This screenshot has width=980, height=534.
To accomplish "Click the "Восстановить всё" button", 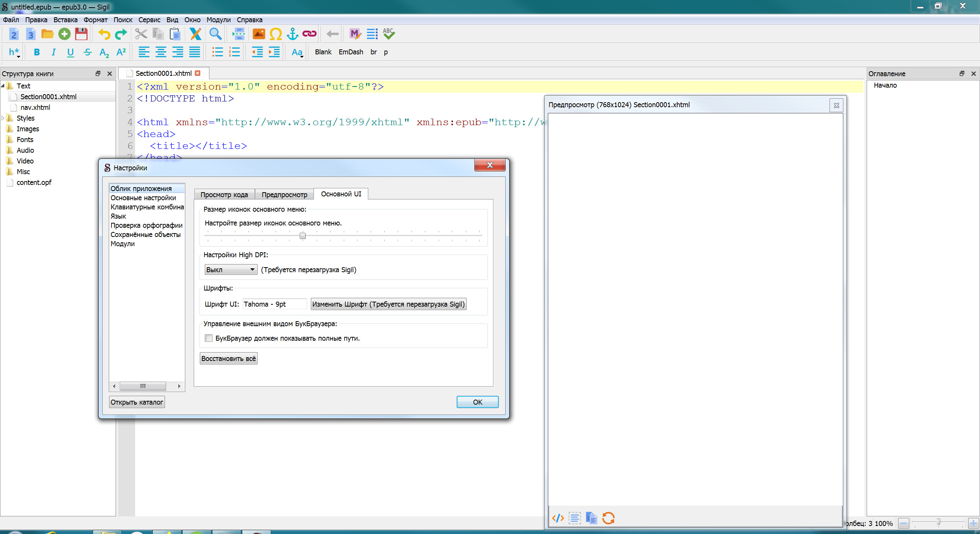I will pyautogui.click(x=228, y=358).
